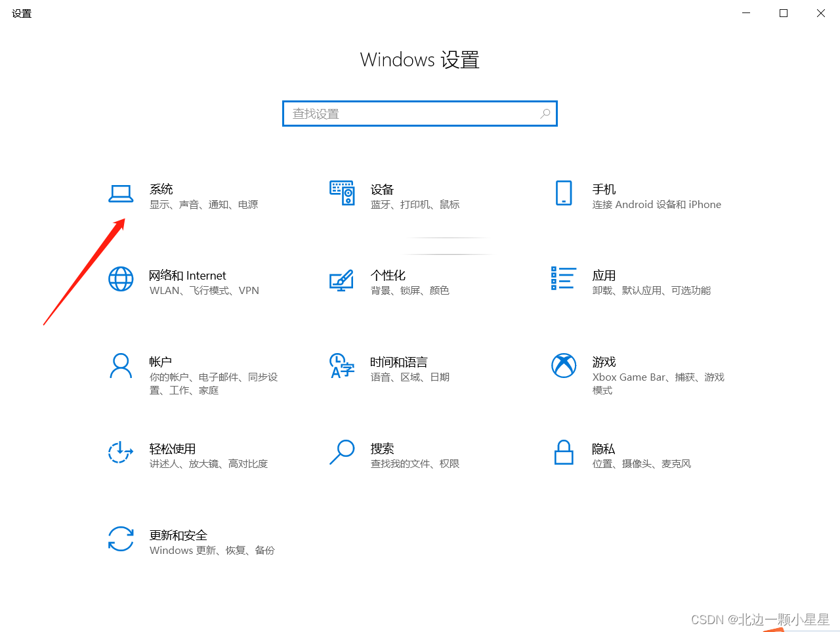840x632 pixels.
Task: Focus the 查找设置 search field
Action: coord(420,114)
